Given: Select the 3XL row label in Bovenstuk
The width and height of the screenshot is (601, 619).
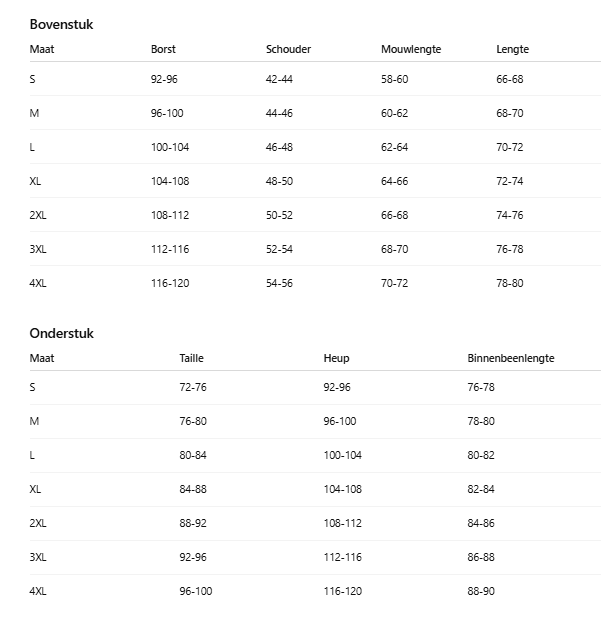Looking at the screenshot, I should (39, 249).
